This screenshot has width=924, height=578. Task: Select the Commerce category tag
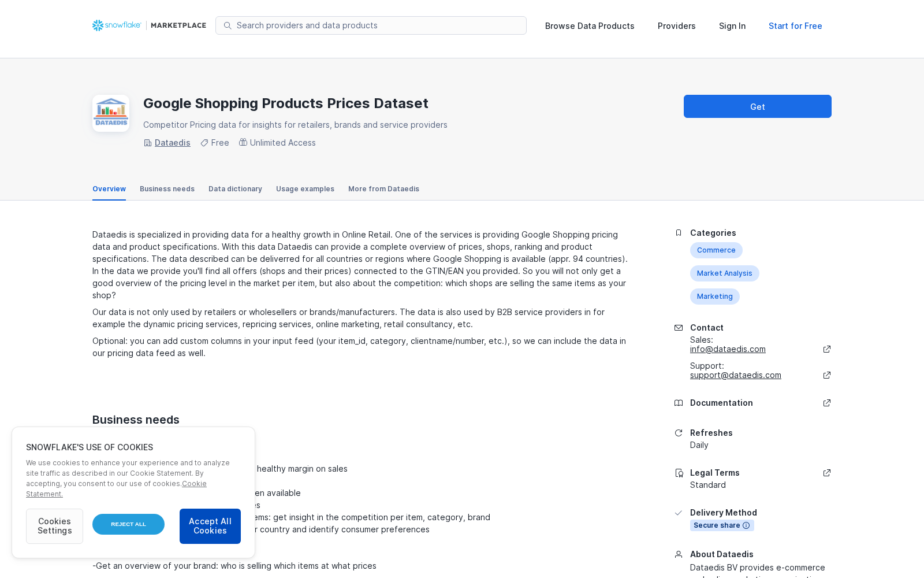(x=716, y=250)
